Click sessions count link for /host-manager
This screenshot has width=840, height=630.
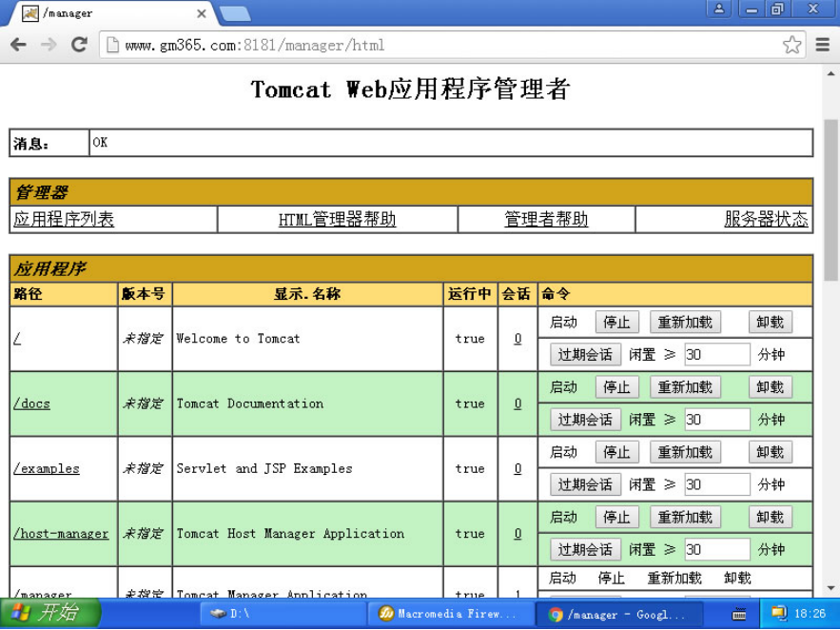click(x=518, y=534)
